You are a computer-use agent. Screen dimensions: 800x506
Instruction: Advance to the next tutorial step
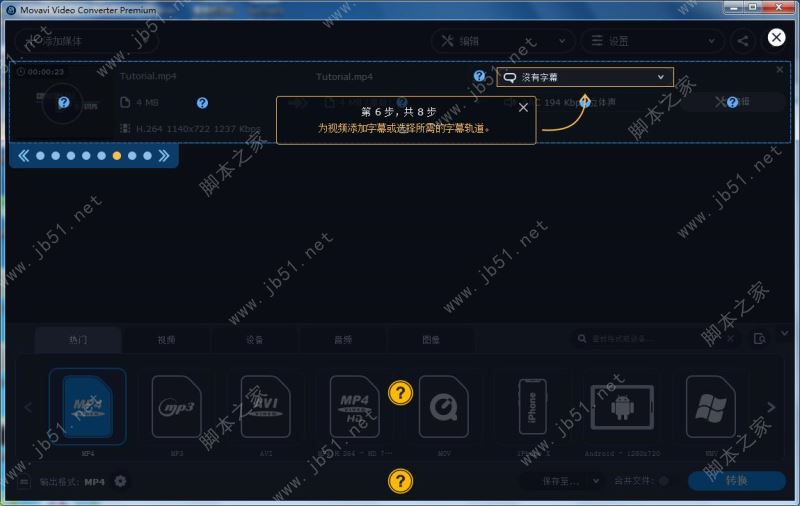tap(164, 156)
